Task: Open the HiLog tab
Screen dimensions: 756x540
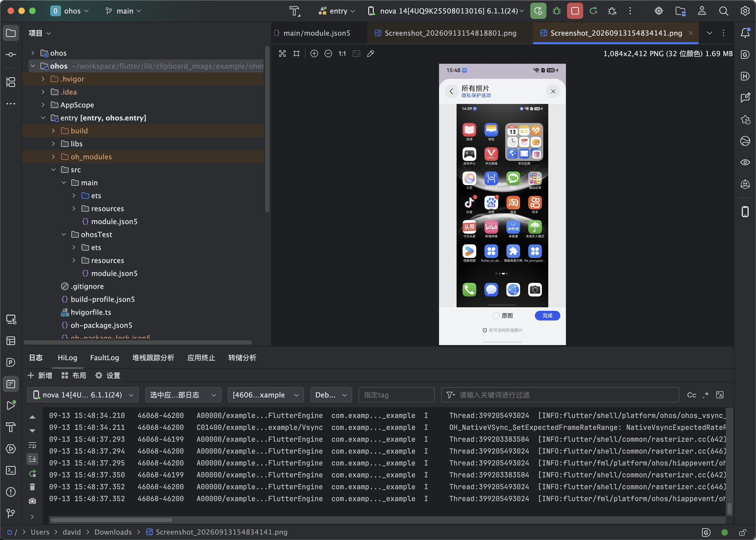Action: (x=67, y=358)
